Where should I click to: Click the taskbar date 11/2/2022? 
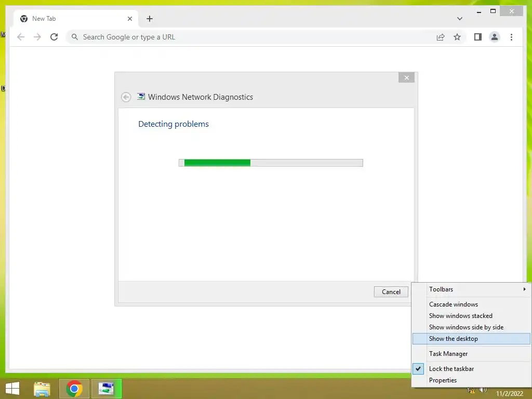coord(510,394)
